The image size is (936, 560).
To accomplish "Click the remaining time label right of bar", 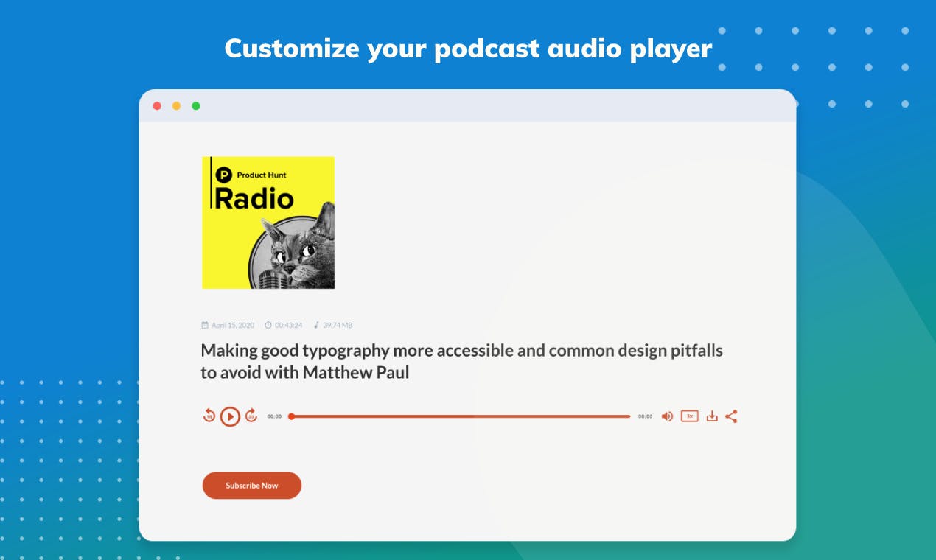I will tap(645, 416).
